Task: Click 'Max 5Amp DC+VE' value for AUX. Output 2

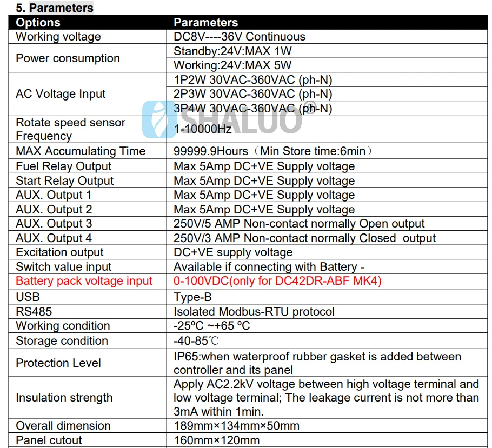Action: [x=264, y=210]
